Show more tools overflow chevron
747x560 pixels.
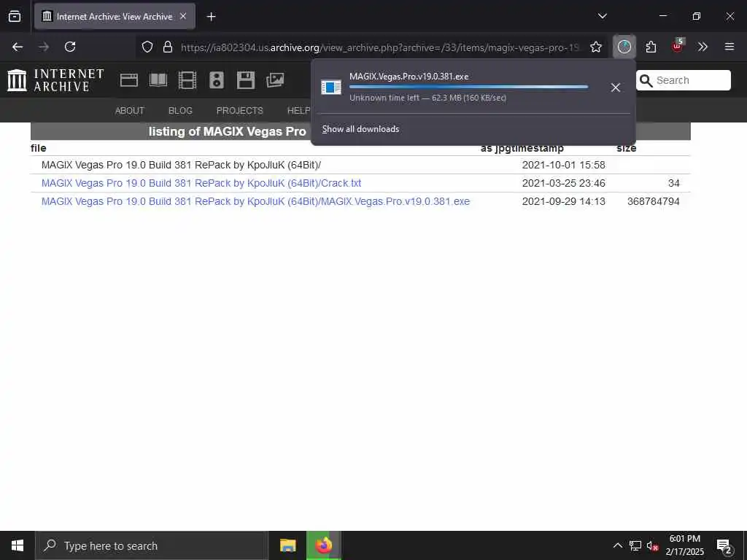point(703,47)
